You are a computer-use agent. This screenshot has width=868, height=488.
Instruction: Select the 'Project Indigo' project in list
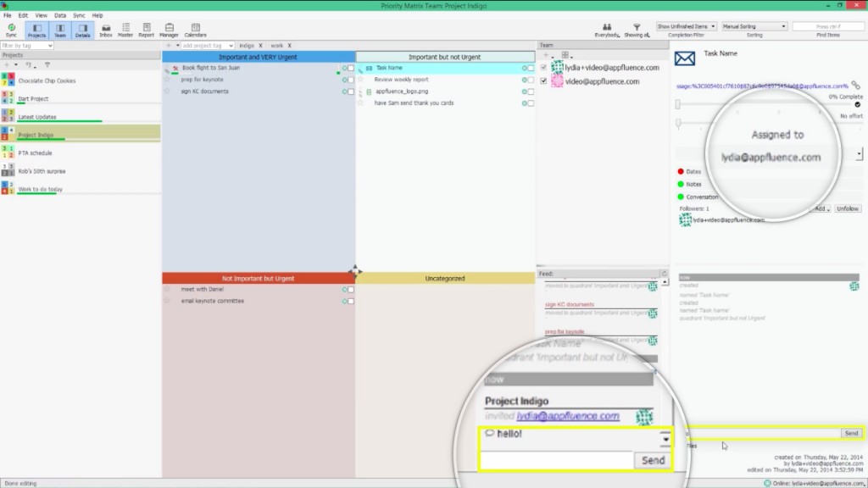(x=81, y=135)
